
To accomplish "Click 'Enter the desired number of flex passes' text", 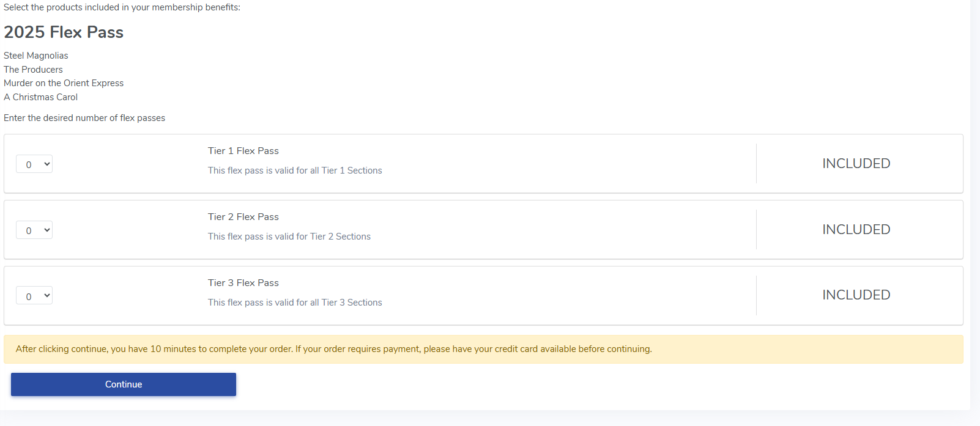I will [x=84, y=118].
